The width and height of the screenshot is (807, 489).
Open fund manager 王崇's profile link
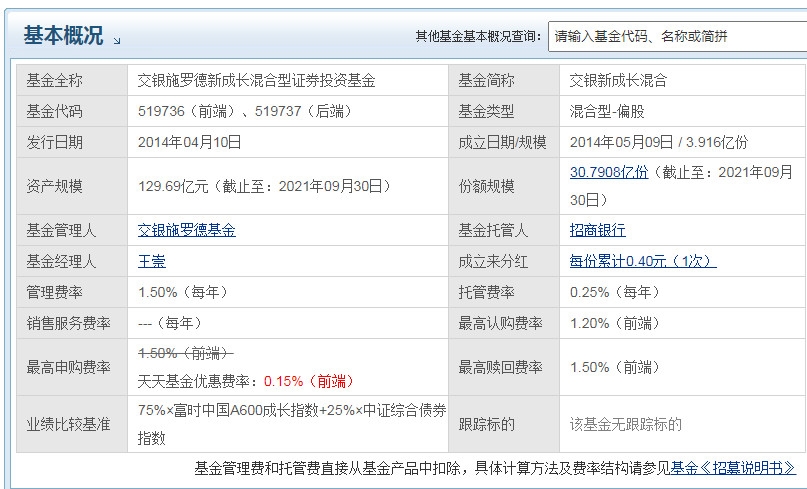pos(151,261)
